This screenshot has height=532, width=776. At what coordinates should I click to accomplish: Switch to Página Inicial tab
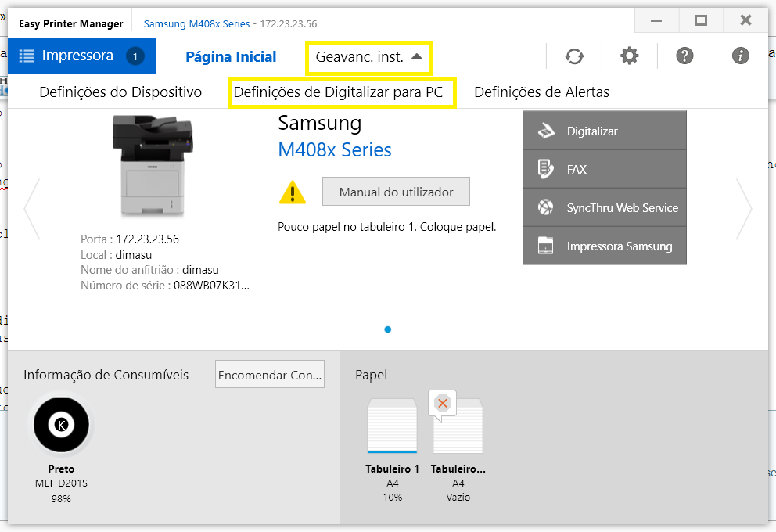231,57
